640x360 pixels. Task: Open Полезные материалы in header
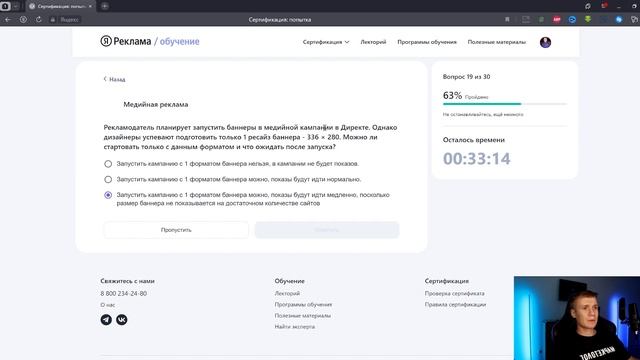click(497, 42)
